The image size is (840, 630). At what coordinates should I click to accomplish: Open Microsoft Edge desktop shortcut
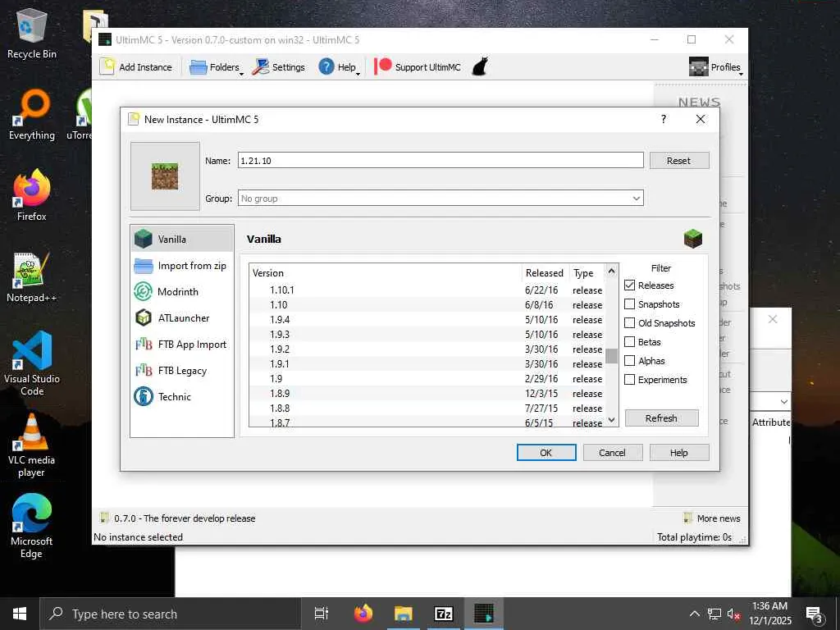coord(32,526)
